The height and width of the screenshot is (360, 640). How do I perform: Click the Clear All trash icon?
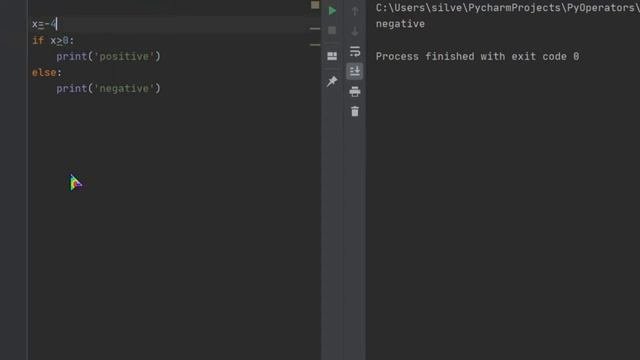(355, 111)
